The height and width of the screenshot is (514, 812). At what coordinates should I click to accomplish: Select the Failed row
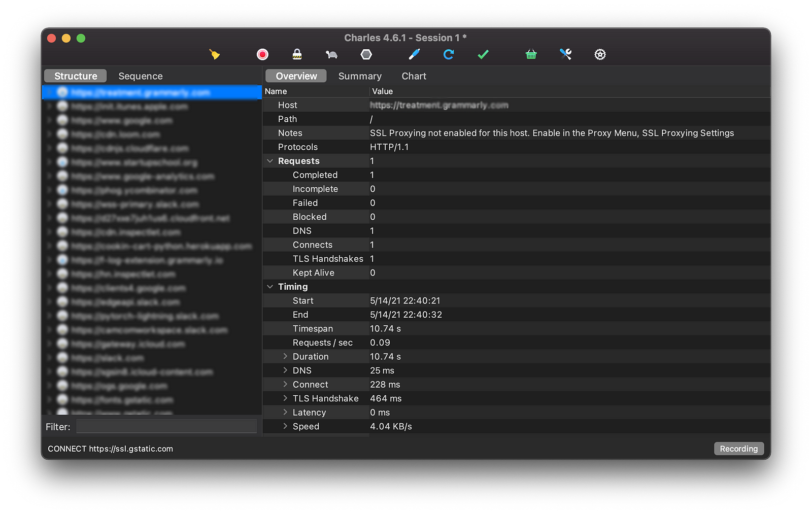click(516, 203)
